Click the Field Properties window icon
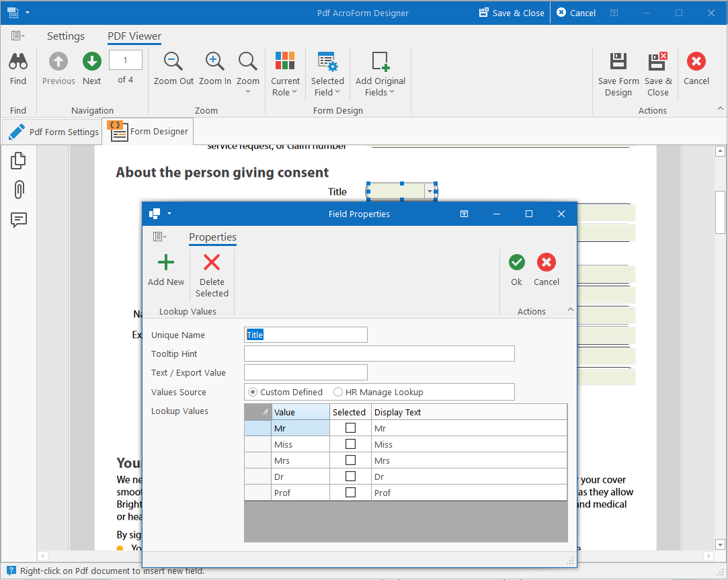This screenshot has width=728, height=580. pos(155,214)
